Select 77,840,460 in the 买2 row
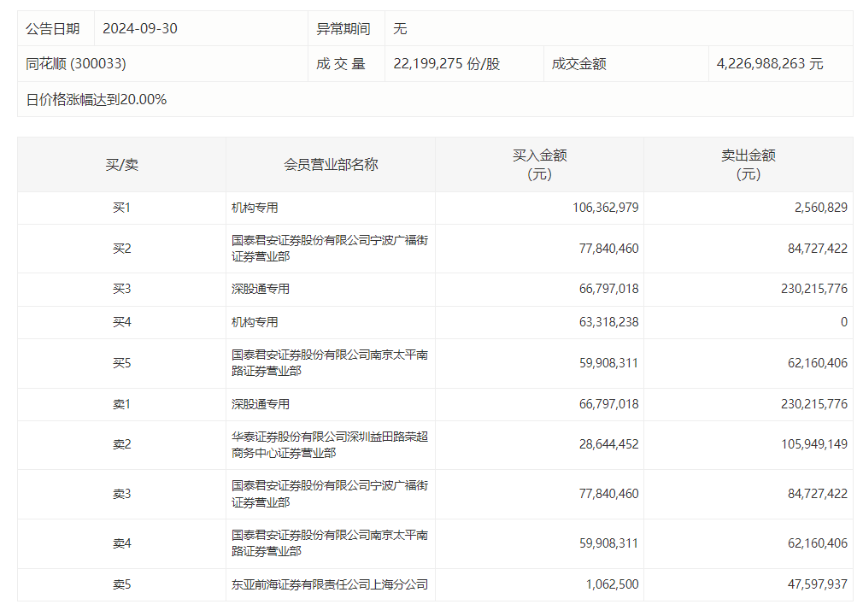 (x=608, y=249)
